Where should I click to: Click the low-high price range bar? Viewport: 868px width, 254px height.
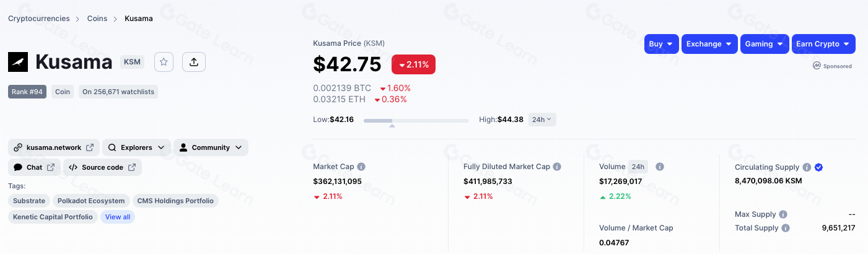416,120
